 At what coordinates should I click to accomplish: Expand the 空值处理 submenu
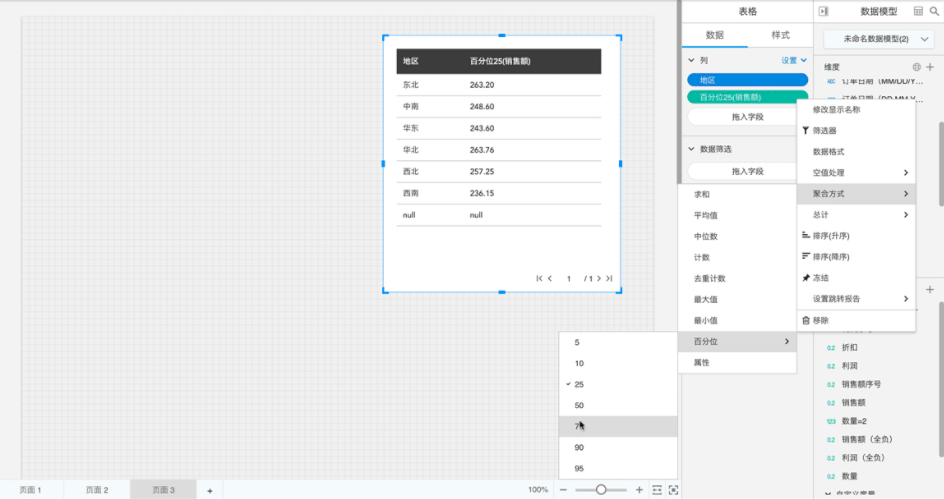856,173
